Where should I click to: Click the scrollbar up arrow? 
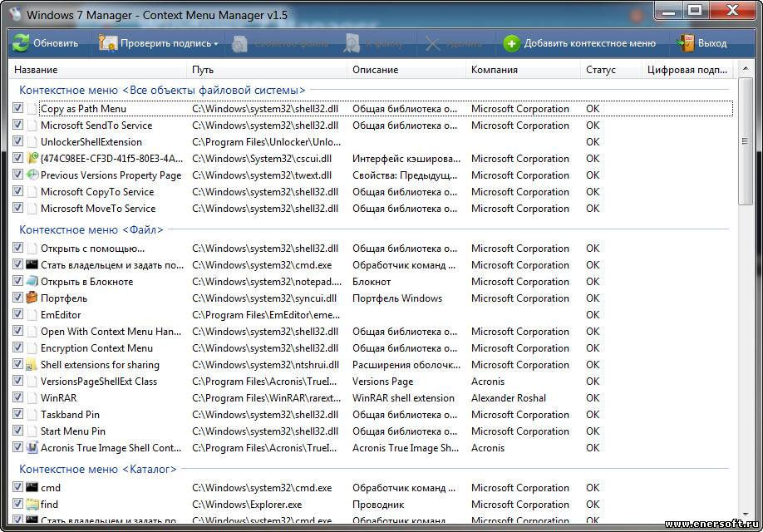[x=745, y=69]
